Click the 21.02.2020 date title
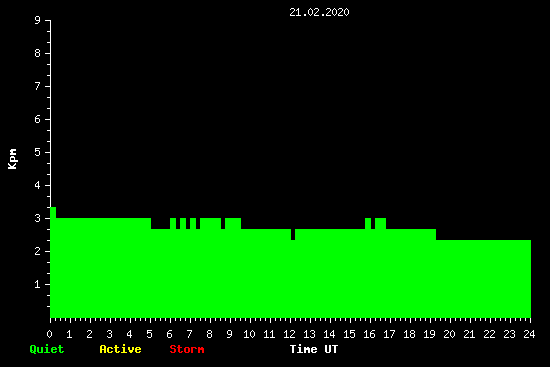Image resolution: width=550 pixels, height=367 pixels. [319, 12]
